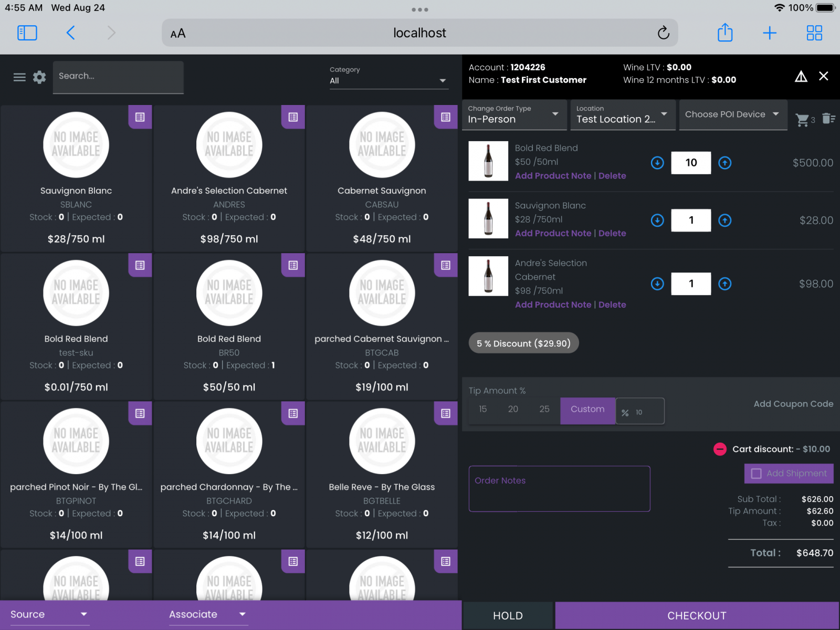The height and width of the screenshot is (630, 840).
Task: Select the Cabernet Sauvignon CABSAU product card
Action: (382, 178)
